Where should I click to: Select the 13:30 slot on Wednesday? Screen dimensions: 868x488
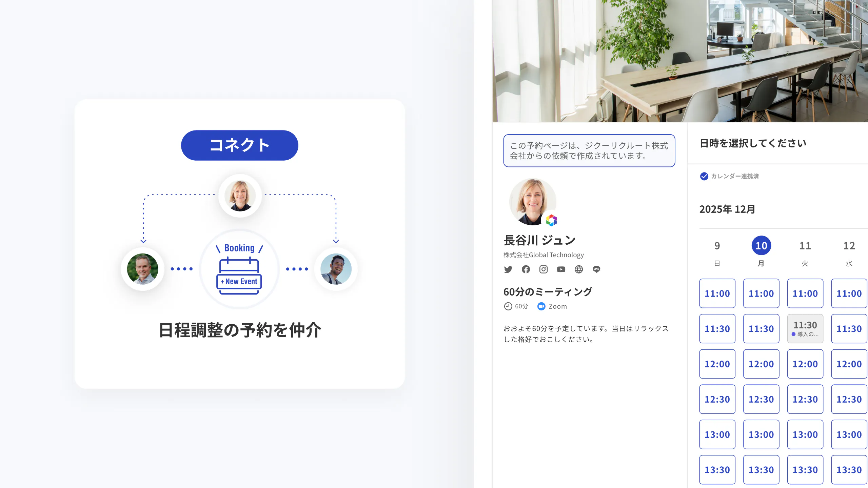pyautogui.click(x=849, y=469)
